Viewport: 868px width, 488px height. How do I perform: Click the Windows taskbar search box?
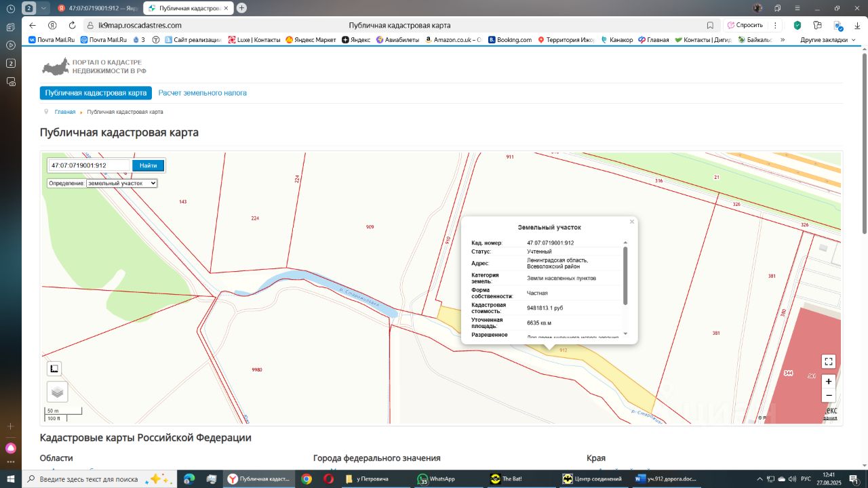click(x=98, y=479)
